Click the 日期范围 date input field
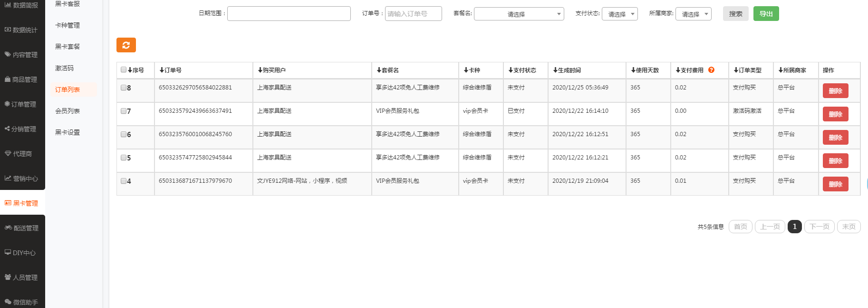The height and width of the screenshot is (308, 868). click(289, 14)
